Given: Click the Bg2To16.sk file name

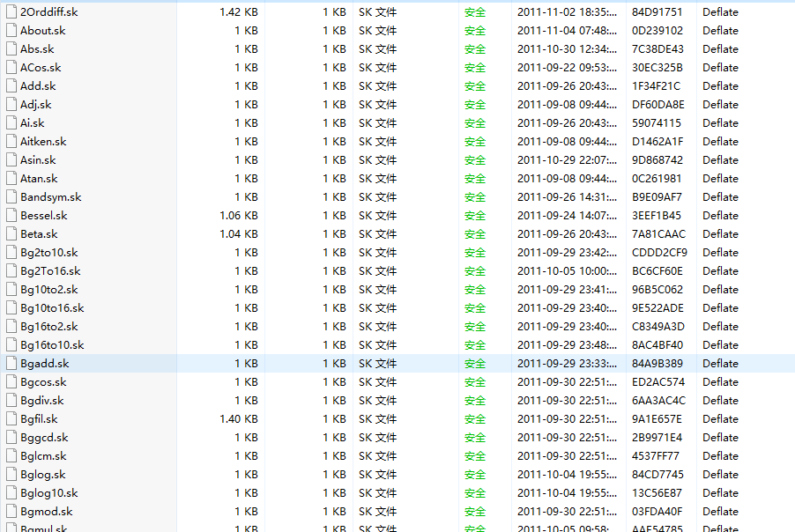Looking at the screenshot, I should pos(51,270).
